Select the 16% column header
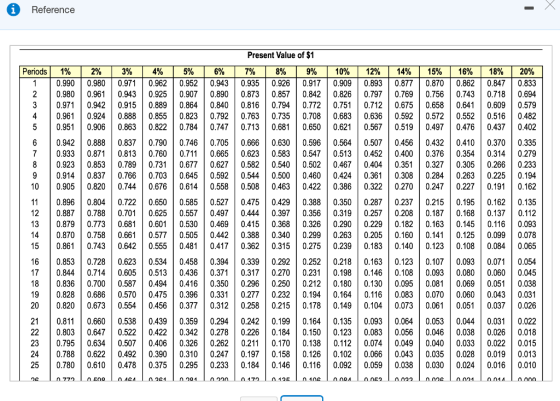Screen dimensions: 560x401 click(465, 71)
